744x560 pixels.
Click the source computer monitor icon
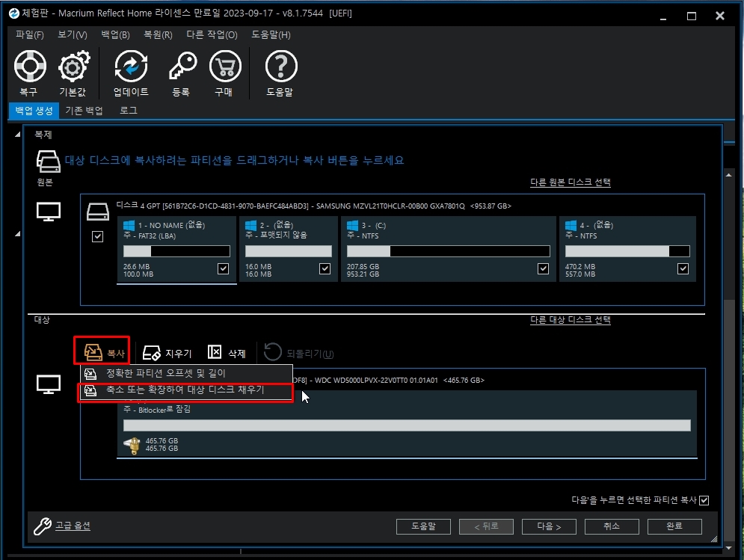point(49,212)
